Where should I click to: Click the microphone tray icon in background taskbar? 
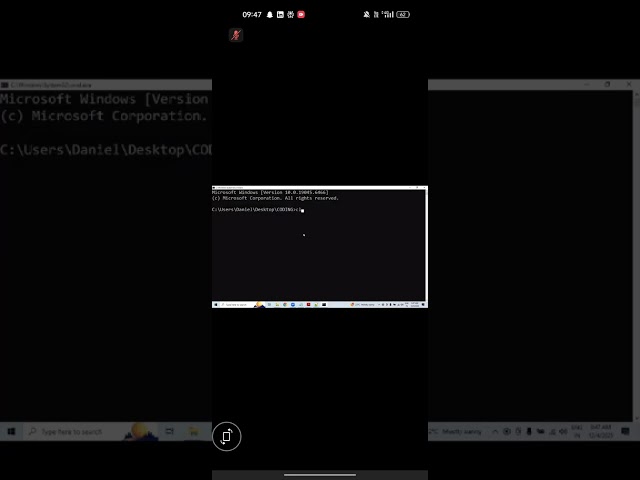tap(529, 431)
